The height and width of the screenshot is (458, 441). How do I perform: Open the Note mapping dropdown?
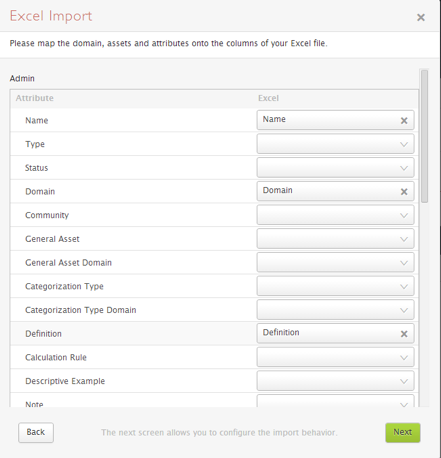point(335,401)
